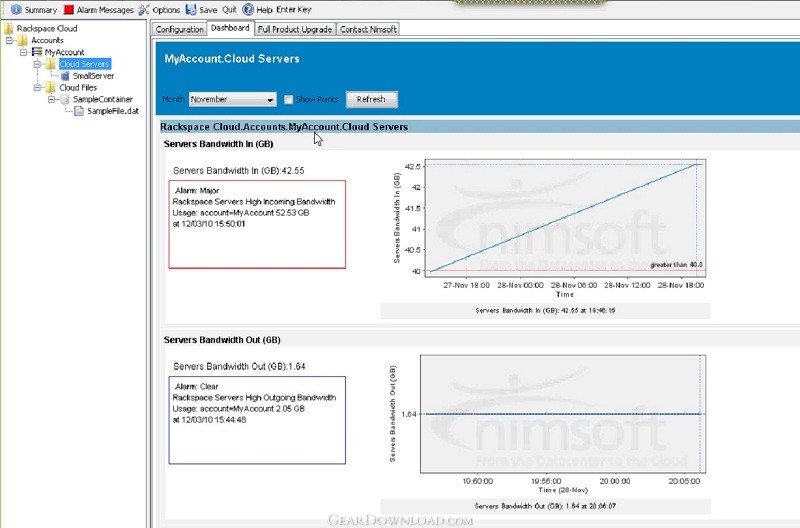Select the SmallServer server icon
This screenshot has width=800, height=528.
[65, 76]
